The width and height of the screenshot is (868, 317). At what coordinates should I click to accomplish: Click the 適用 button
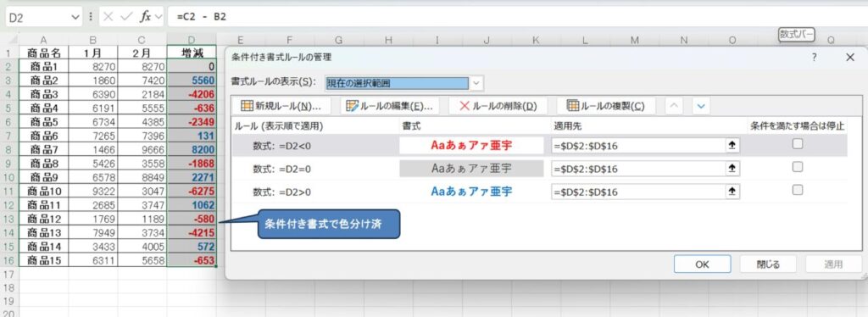[833, 264]
